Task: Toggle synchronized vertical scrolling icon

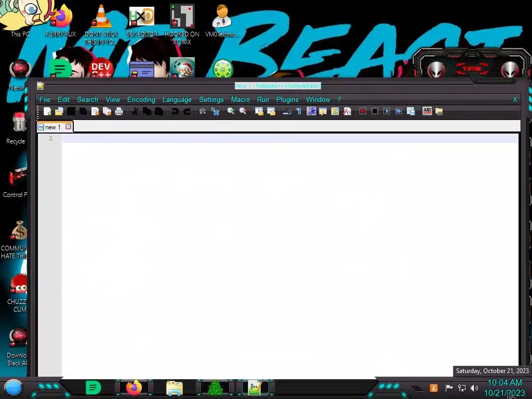Action: click(259, 111)
